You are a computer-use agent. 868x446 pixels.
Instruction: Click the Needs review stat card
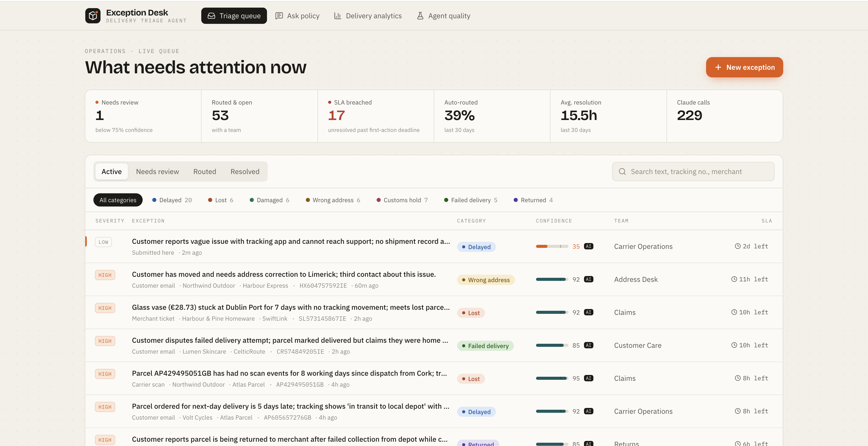[143, 116]
